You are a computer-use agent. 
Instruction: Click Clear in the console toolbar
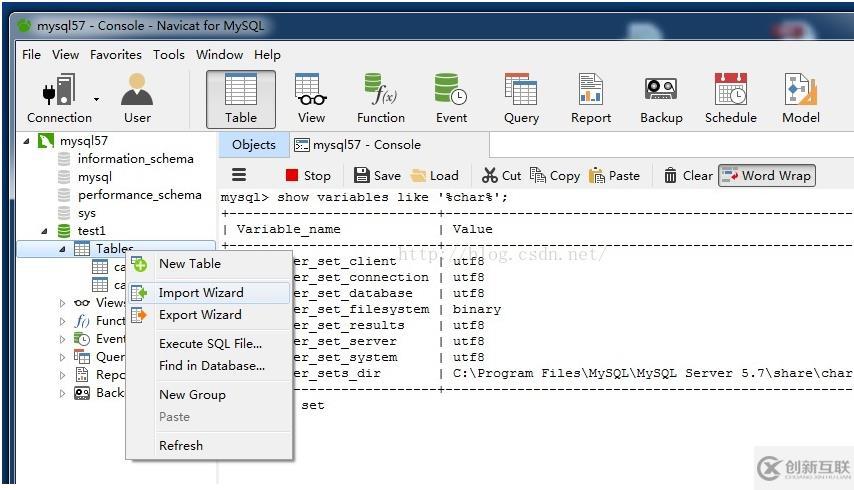point(688,175)
